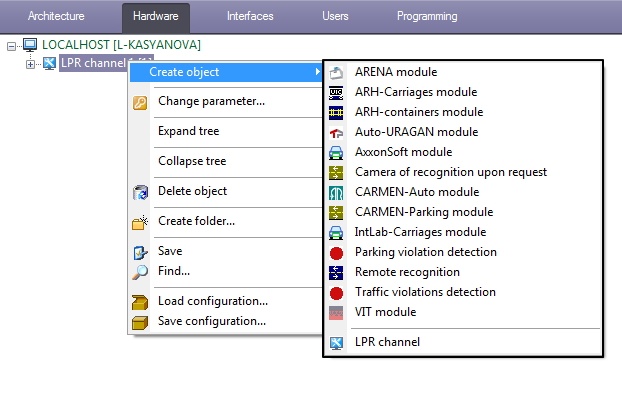622x402 pixels.
Task: Choose Remote recognition in the submenu
Action: tap(407, 272)
